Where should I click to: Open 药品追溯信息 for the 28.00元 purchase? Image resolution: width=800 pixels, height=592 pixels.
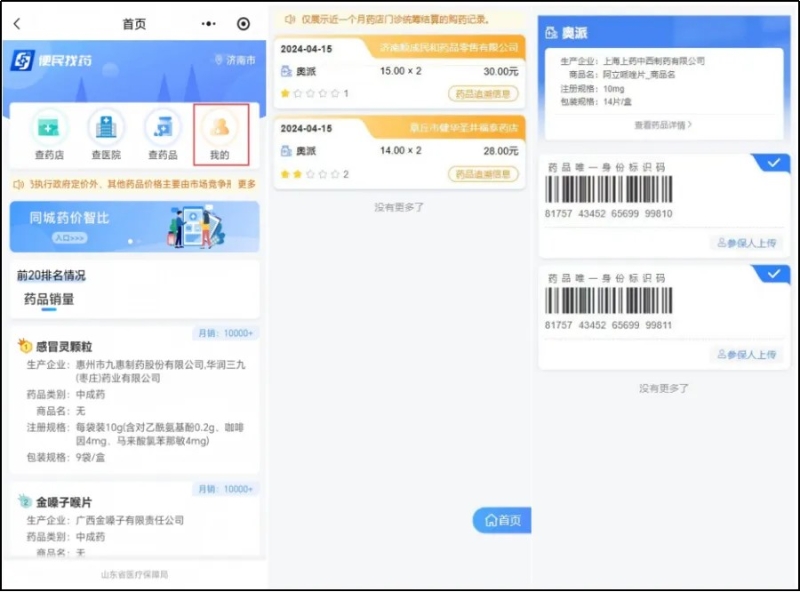click(x=483, y=174)
